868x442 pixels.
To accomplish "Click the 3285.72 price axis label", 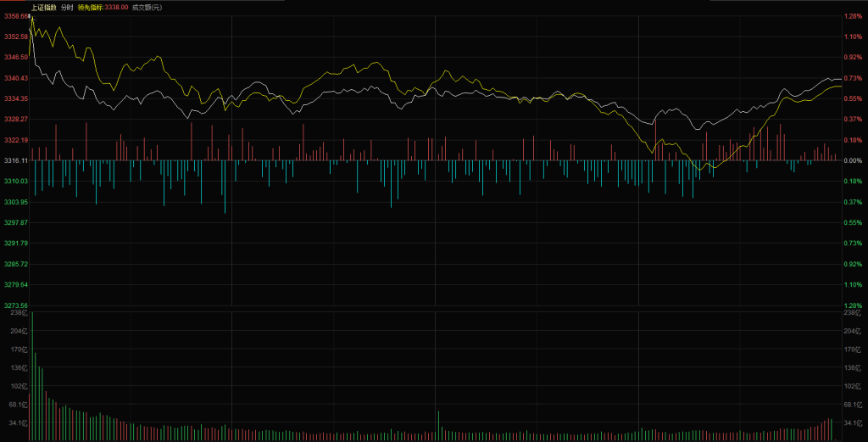I will coord(15,264).
